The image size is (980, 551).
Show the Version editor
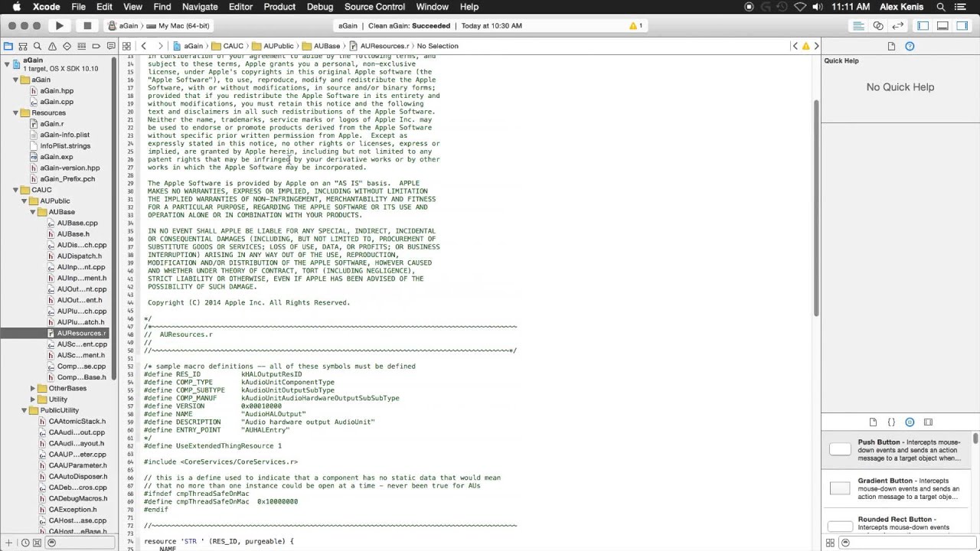point(898,25)
